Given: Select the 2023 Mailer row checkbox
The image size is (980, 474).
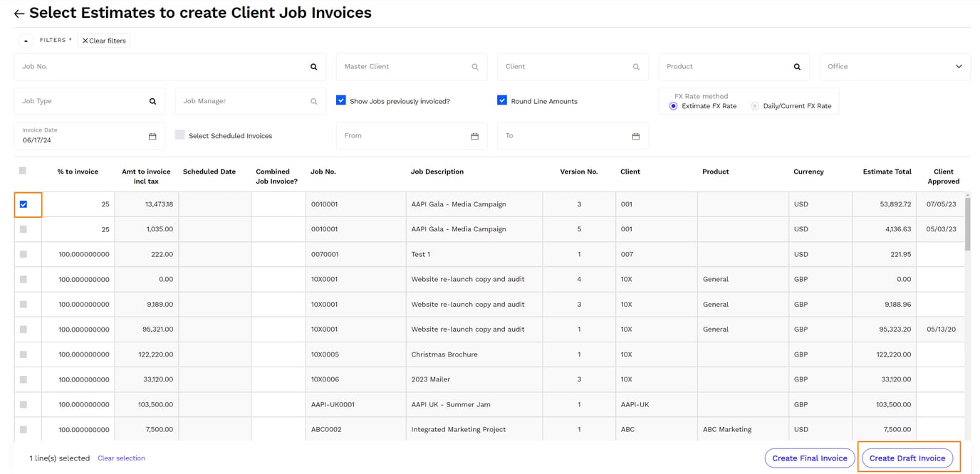Looking at the screenshot, I should (x=24, y=379).
